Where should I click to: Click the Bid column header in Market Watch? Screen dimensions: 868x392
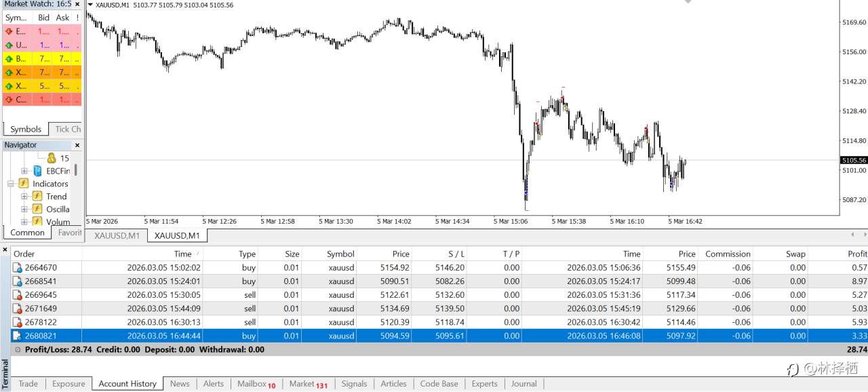[x=43, y=18]
